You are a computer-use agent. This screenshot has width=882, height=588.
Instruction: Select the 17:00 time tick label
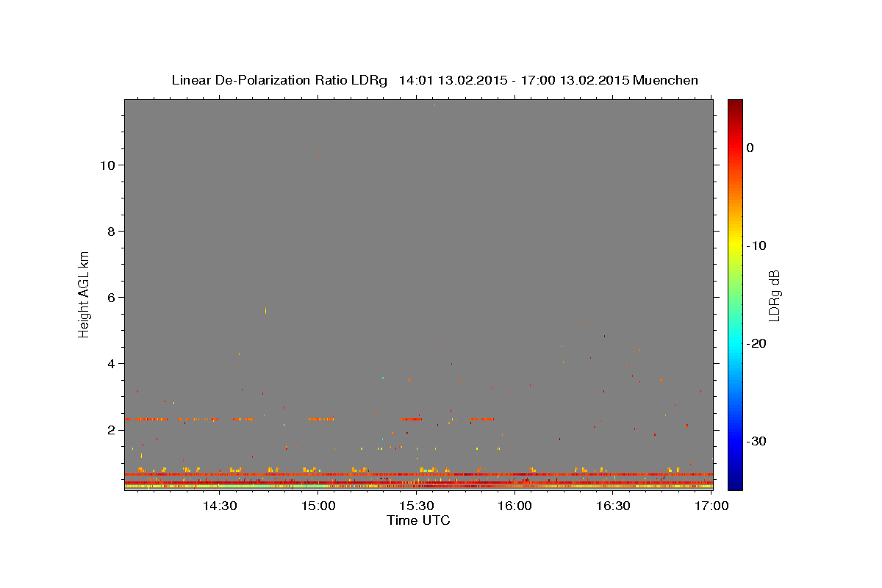pyautogui.click(x=711, y=506)
